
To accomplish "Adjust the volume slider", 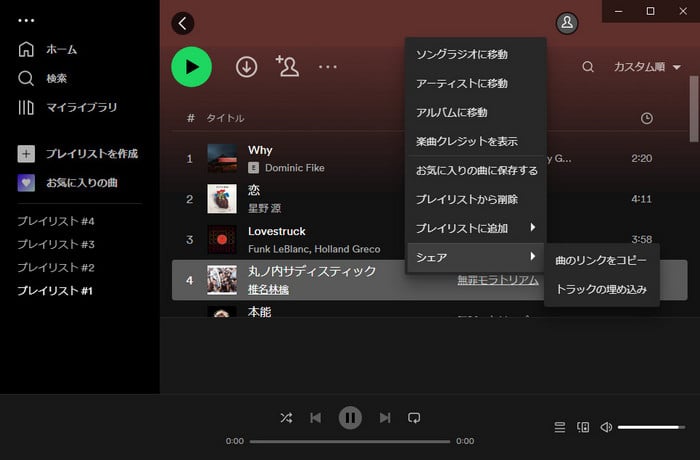I will point(651,427).
